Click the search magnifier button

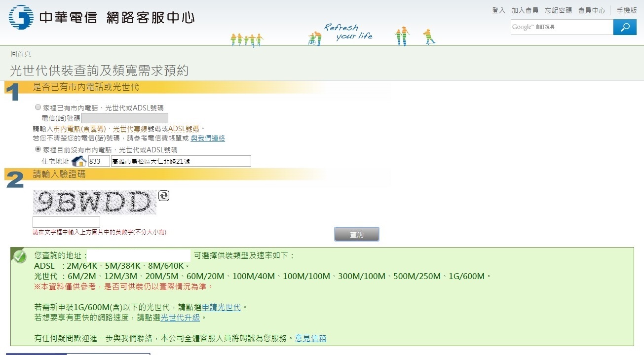click(x=625, y=27)
